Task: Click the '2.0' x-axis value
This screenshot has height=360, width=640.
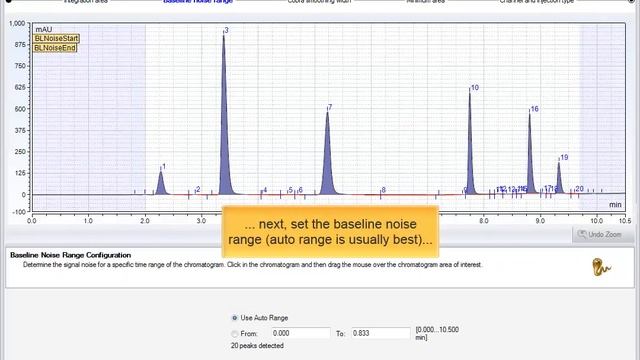Action: [145, 221]
